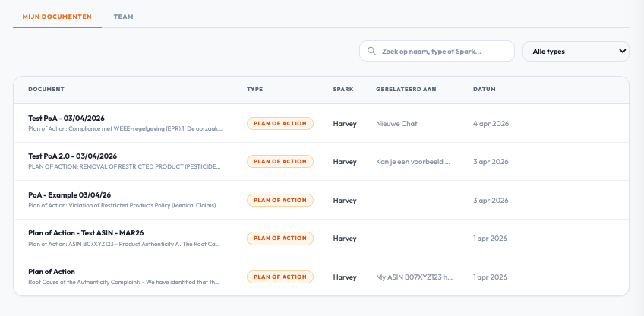This screenshot has width=644, height=316.
Task: Open document Test PoA - 03/04/2026
Action: 66,118
